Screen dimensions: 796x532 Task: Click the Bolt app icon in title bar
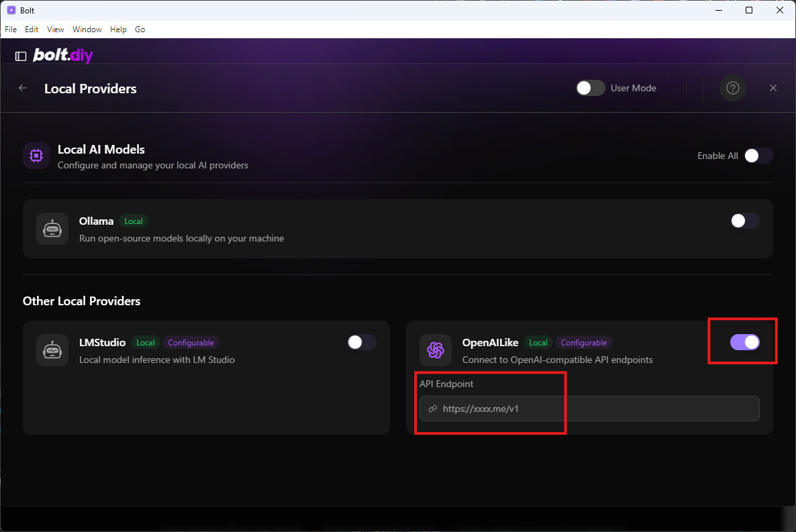click(x=11, y=10)
